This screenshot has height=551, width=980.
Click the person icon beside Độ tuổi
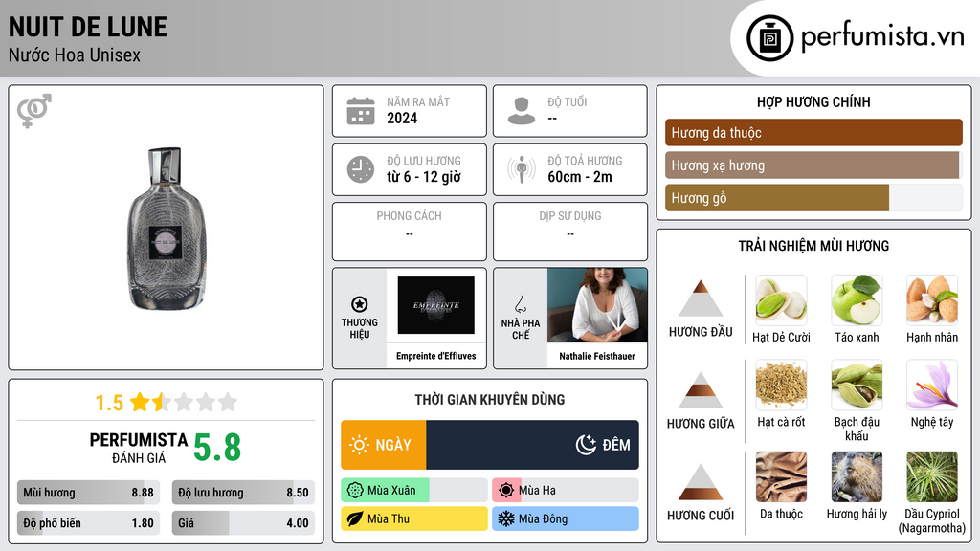coord(522,111)
